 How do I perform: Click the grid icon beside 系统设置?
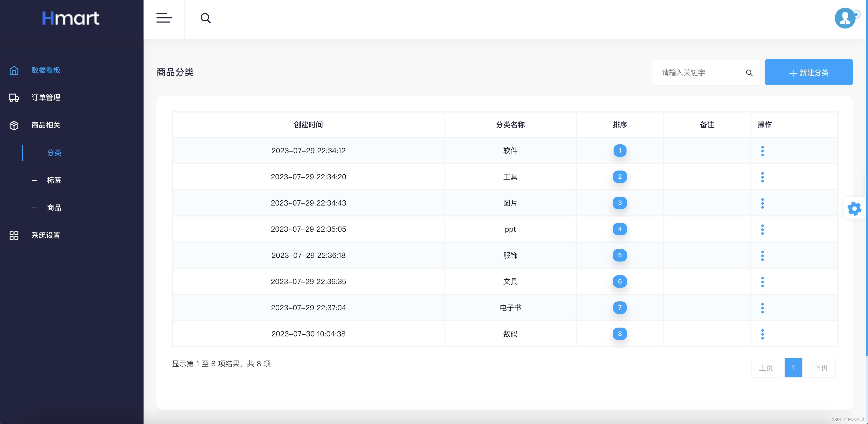pyautogui.click(x=14, y=235)
